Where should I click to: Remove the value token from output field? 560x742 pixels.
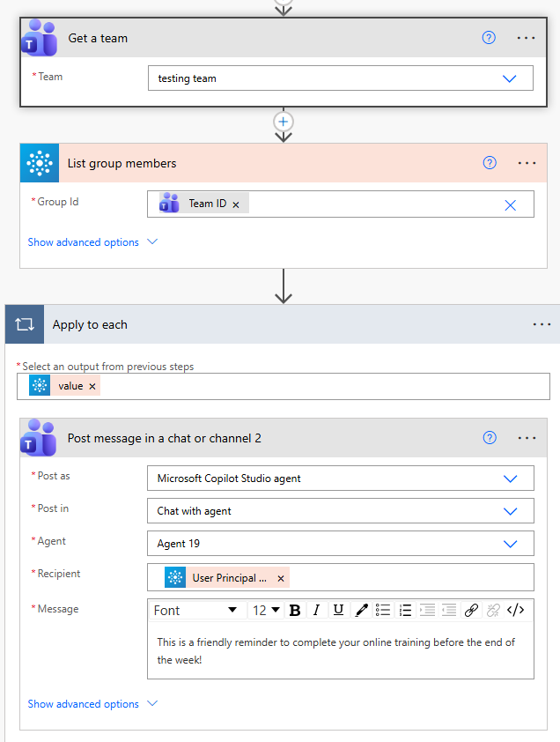click(x=92, y=386)
